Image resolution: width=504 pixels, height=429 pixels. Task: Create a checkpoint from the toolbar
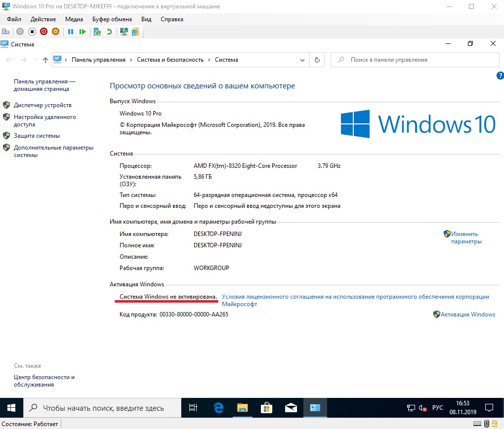97,32
